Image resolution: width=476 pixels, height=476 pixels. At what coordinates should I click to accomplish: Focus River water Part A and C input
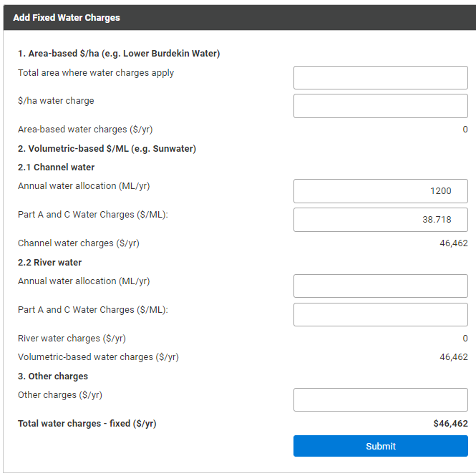(x=380, y=314)
